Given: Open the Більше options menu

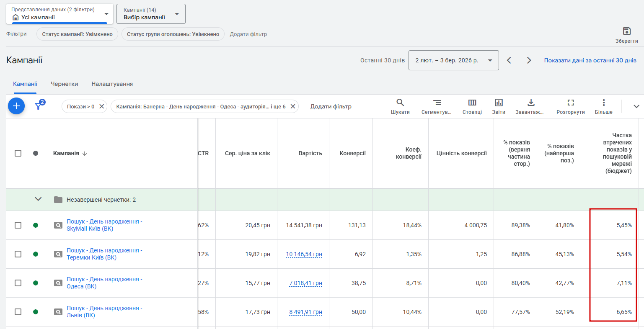Looking at the screenshot, I should (x=603, y=103).
